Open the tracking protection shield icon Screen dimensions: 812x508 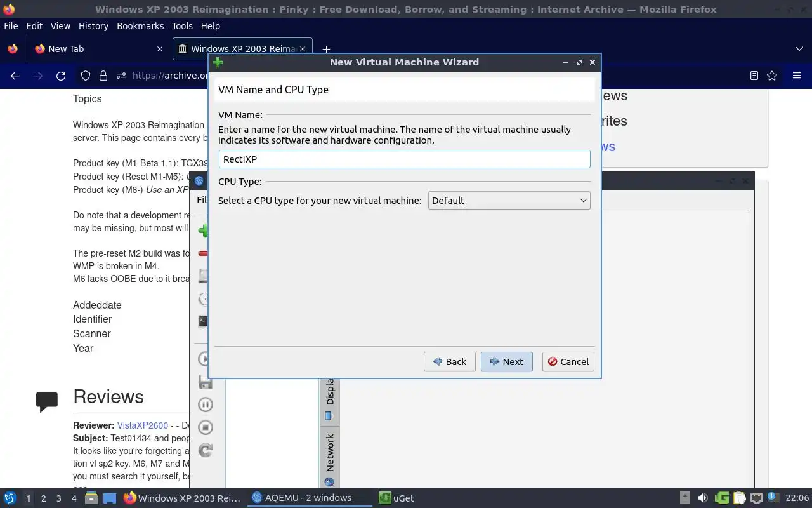[x=86, y=76]
